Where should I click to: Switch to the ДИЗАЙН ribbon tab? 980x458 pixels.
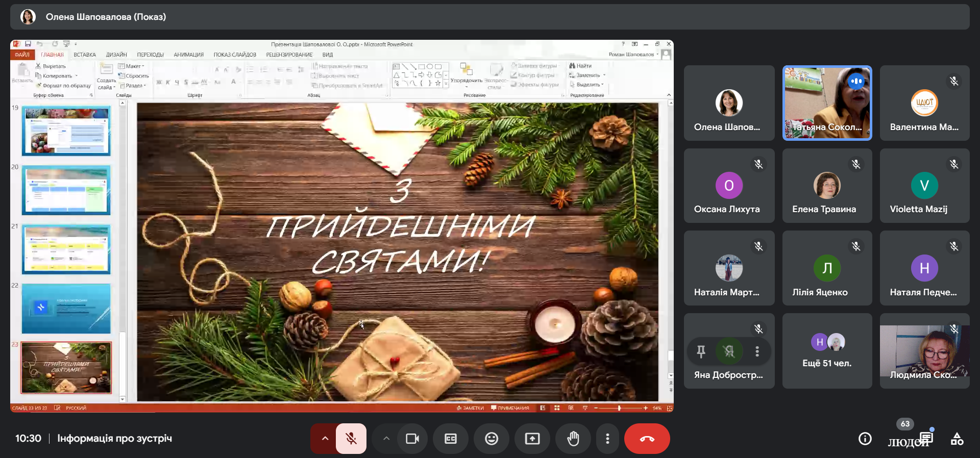(x=116, y=55)
